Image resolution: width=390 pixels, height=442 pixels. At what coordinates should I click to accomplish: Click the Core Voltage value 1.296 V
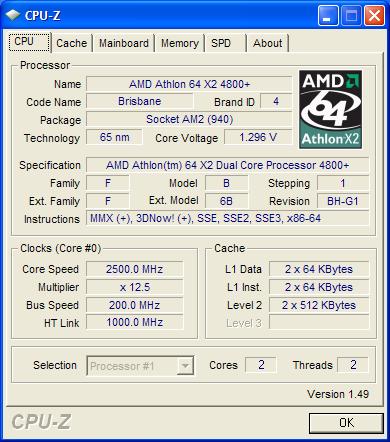(x=258, y=137)
